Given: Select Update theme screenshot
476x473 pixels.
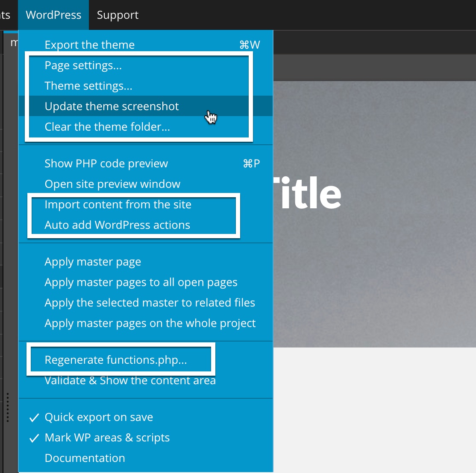Looking at the screenshot, I should point(146,106).
